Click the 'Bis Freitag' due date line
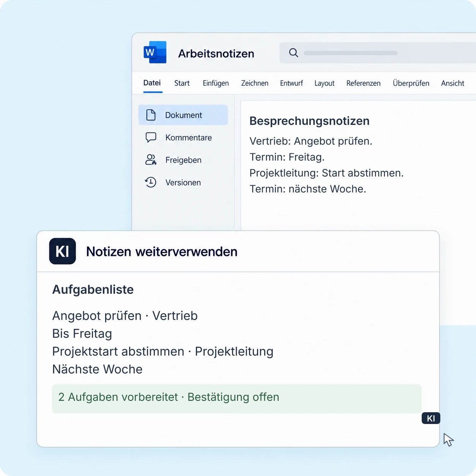 tap(82, 334)
